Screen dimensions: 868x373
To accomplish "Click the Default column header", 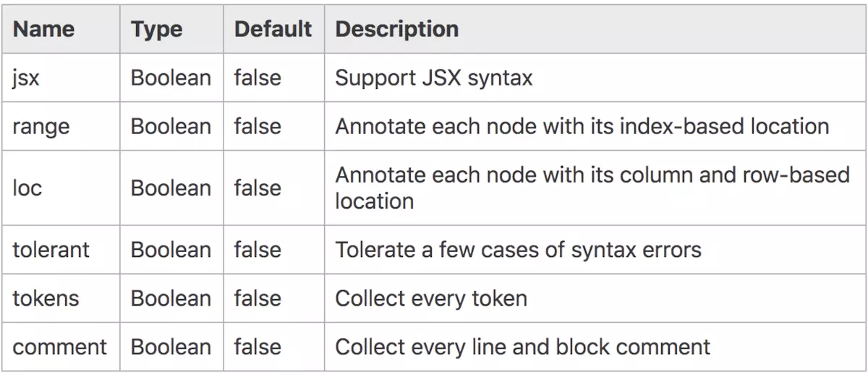I will pyautogui.click(x=273, y=29).
